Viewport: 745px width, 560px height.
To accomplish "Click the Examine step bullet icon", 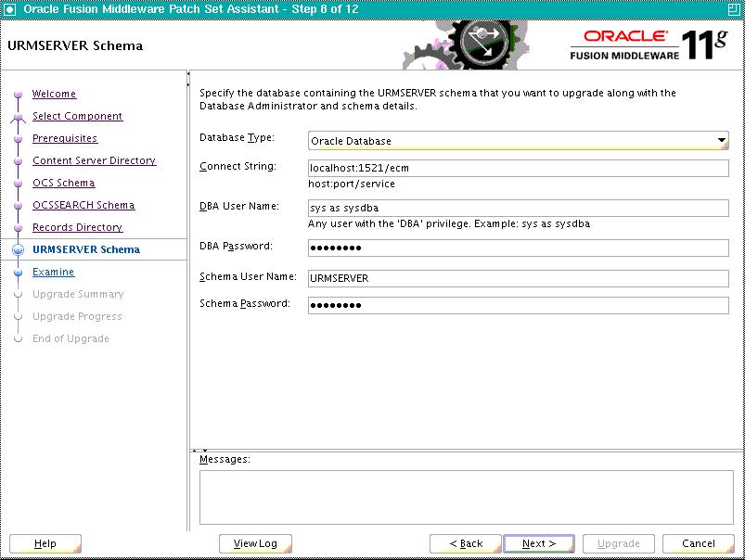I will coord(18,274).
